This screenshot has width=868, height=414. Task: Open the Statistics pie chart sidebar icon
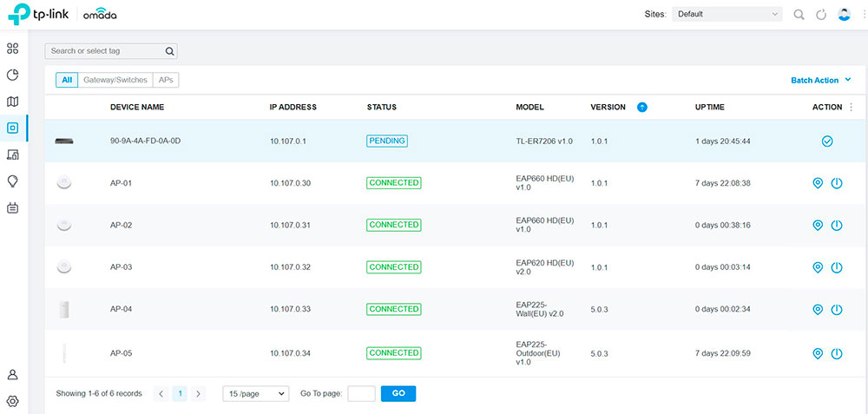tap(13, 76)
